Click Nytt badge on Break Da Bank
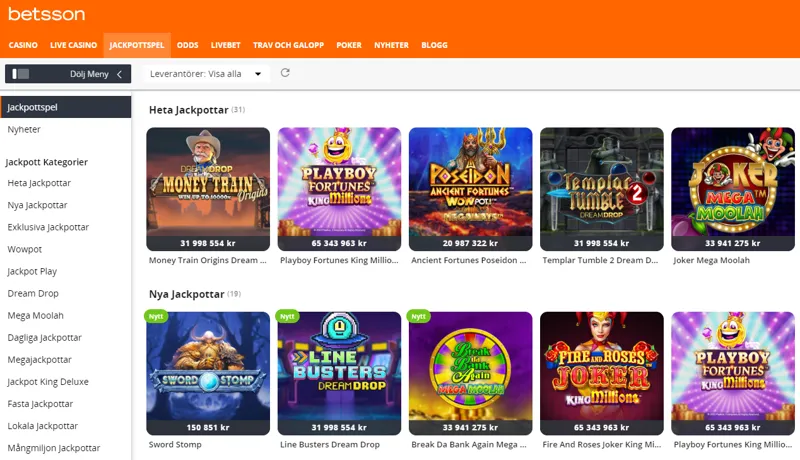Image resolution: width=800 pixels, height=460 pixels. (418, 316)
